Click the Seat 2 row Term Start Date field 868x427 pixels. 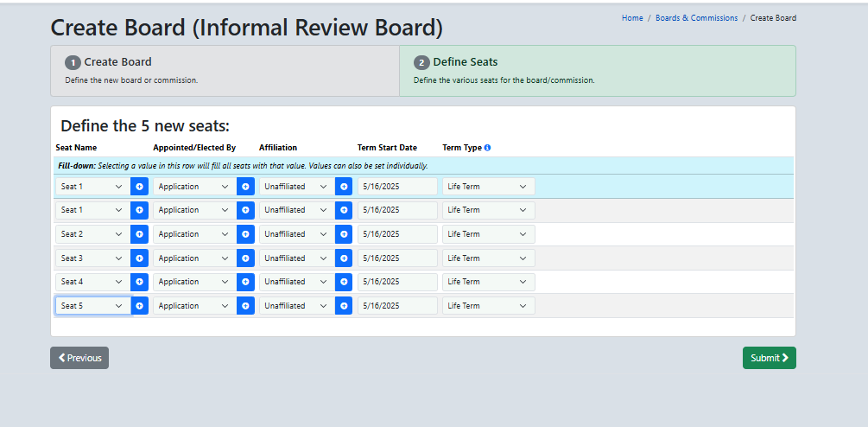pos(397,234)
